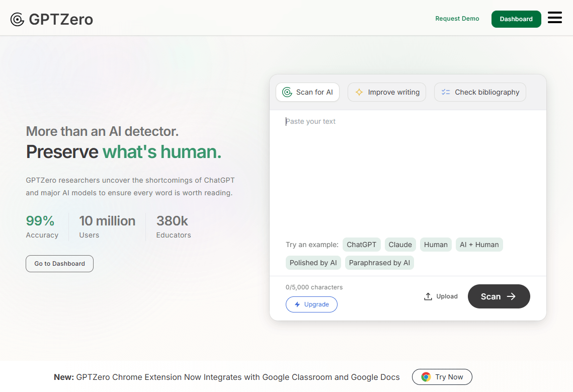The image size is (573, 392).
Task: Try the Human example chip
Action: tap(436, 245)
